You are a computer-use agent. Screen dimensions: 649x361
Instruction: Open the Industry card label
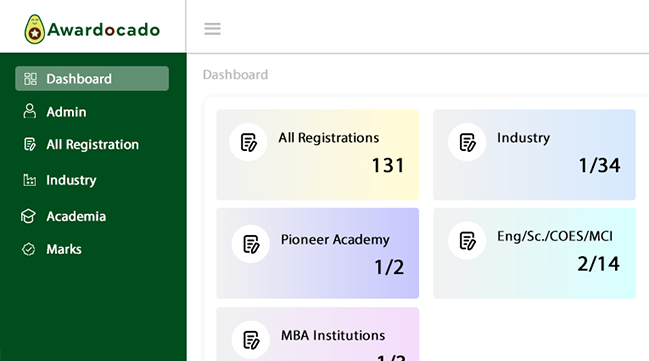tap(524, 138)
